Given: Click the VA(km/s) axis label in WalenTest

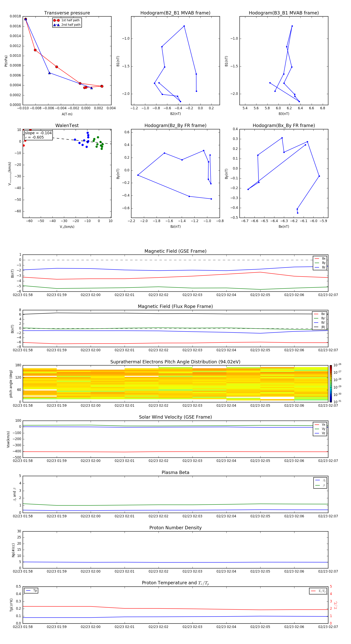Looking at the screenshot, I should 67,227.
